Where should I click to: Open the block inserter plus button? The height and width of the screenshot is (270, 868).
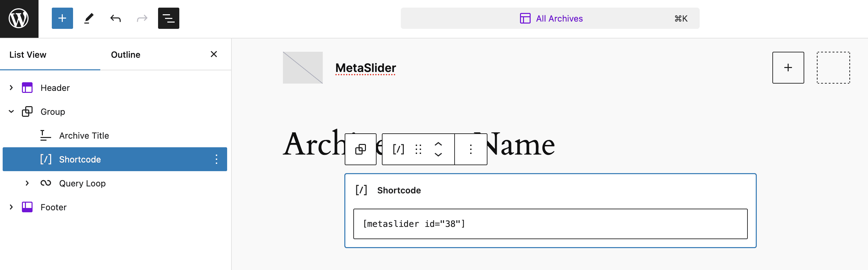point(62,19)
